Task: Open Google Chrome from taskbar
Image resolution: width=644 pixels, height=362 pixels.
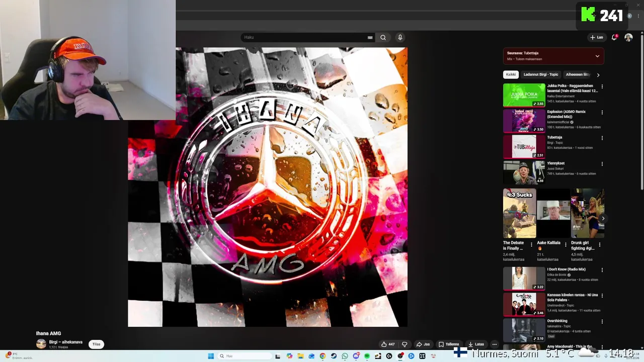Action: pyautogui.click(x=323, y=356)
